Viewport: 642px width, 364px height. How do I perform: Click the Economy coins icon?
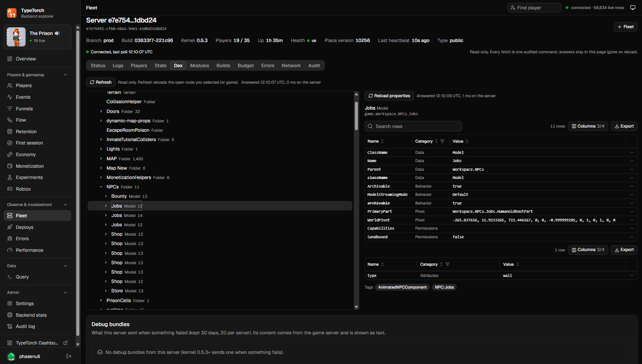10,155
